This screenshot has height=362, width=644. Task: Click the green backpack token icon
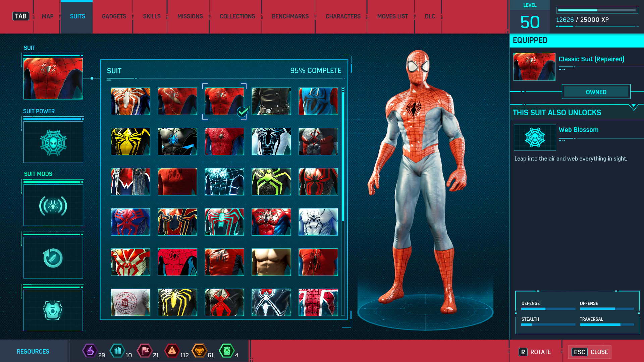[x=226, y=351]
